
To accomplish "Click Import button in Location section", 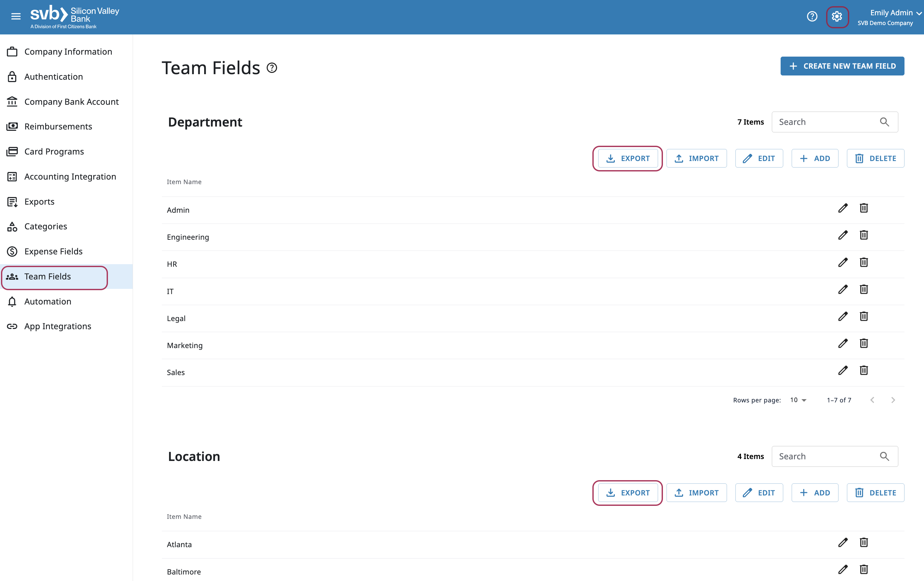I will point(696,493).
